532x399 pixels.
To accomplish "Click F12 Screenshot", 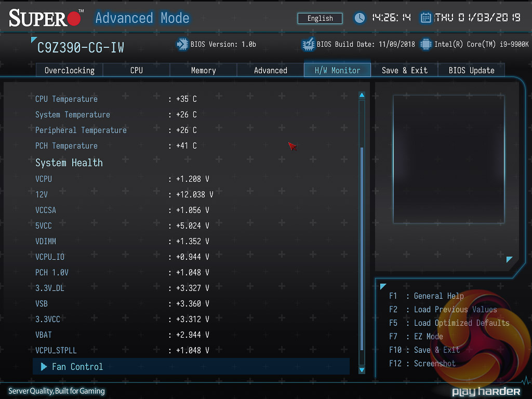I will (x=422, y=364).
